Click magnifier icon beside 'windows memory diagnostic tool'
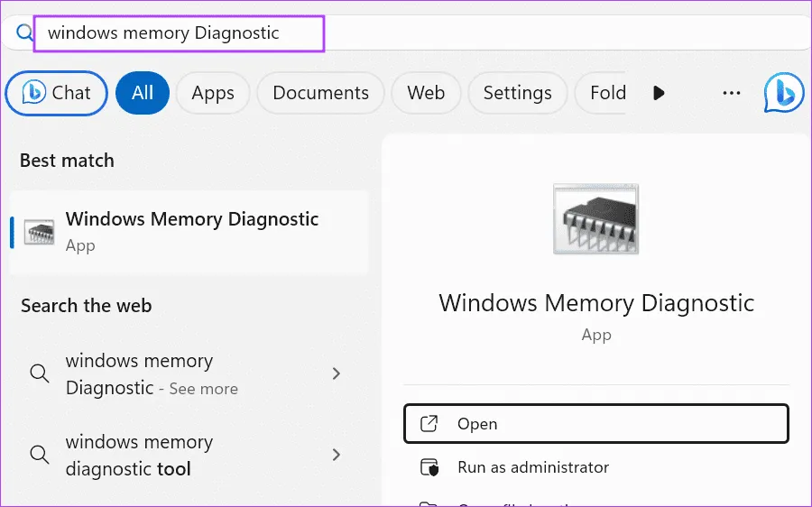This screenshot has height=507, width=812. (39, 455)
